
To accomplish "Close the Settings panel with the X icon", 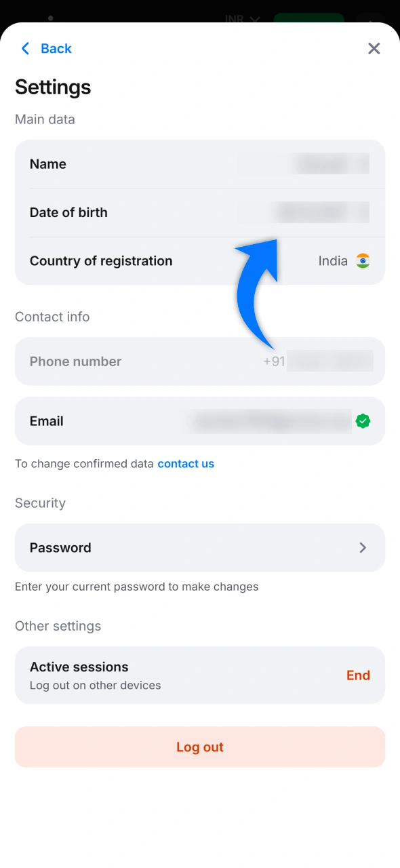I will point(374,48).
